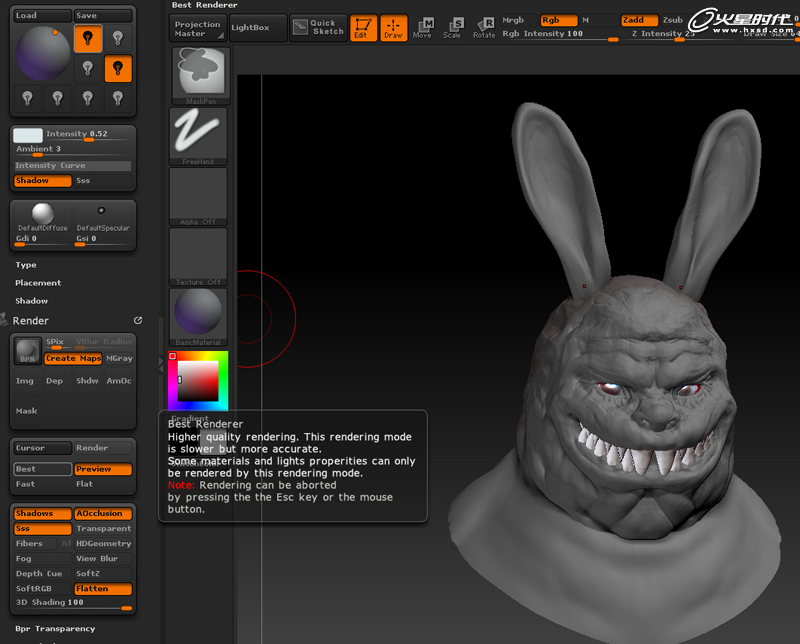Click Create Maps button
Image resolution: width=800 pixels, height=644 pixels.
(x=73, y=358)
